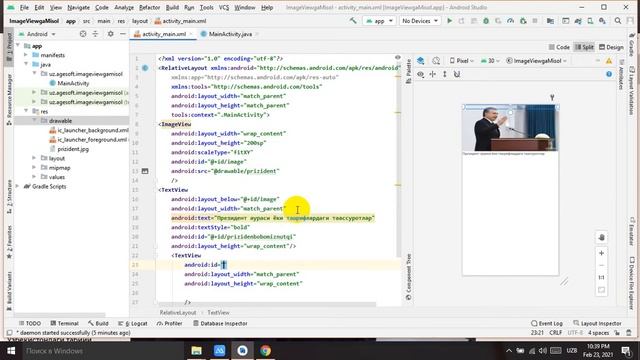Click the 1:1 zoom to 100% button
Image resolution: width=640 pixels, height=360 pixels.
pos(601,278)
